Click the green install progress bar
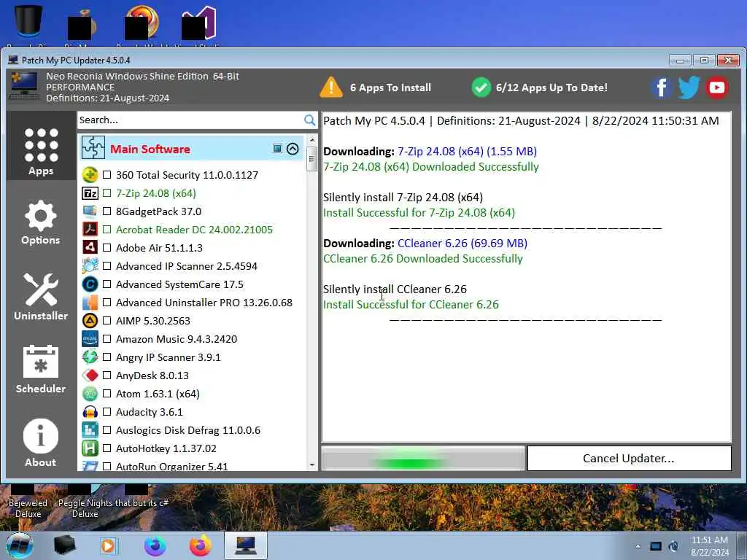This screenshot has width=747, height=560. pyautogui.click(x=423, y=459)
